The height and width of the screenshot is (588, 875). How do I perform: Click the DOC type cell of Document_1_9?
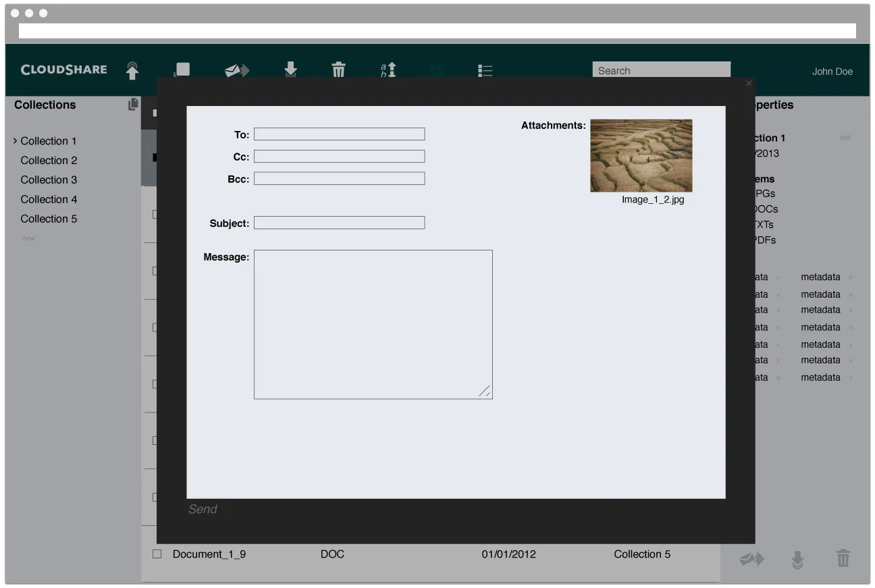[332, 554]
